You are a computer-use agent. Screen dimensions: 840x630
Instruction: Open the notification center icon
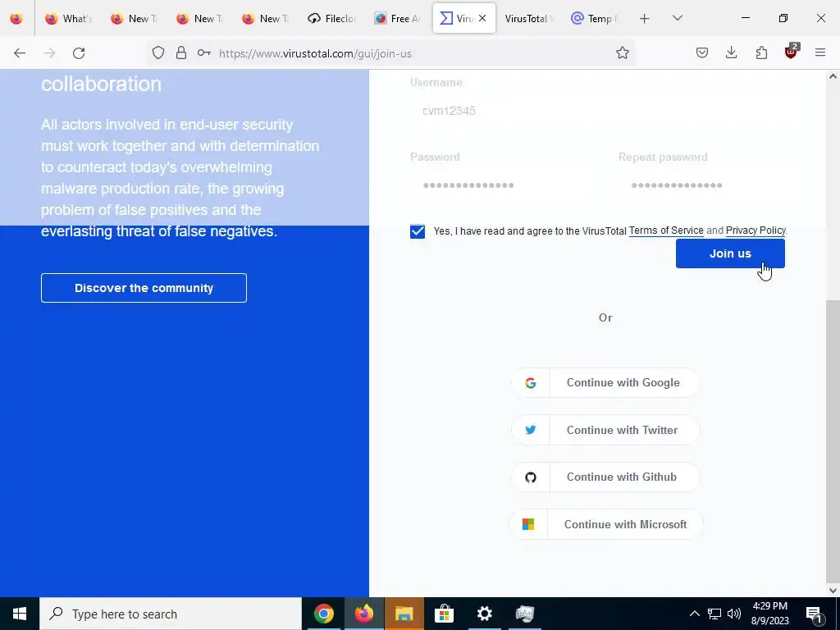(x=815, y=614)
